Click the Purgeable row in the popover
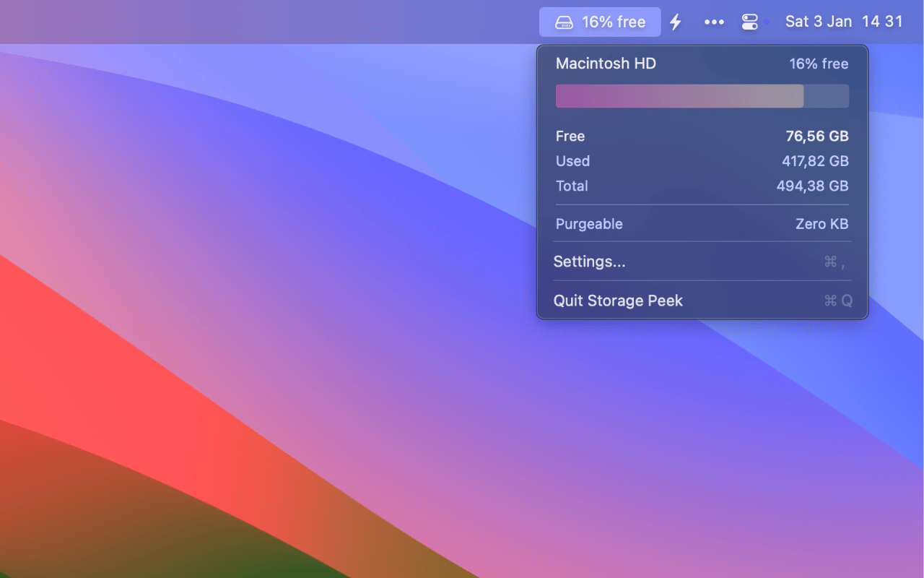Screen dimensions: 924x578 coord(588,224)
